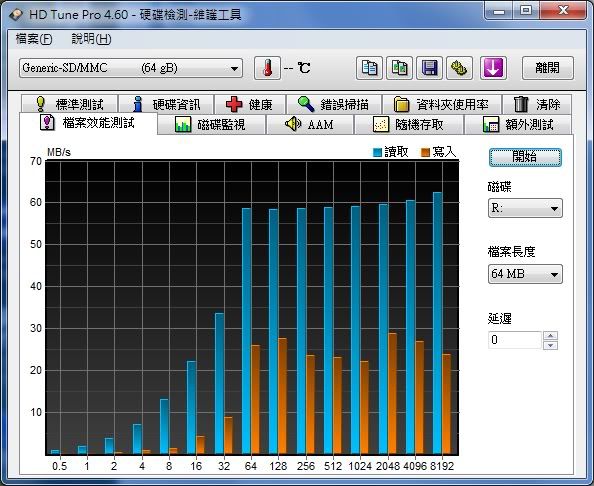Click the copy screenshot to clipboard icon
The width and height of the screenshot is (594, 486).
pyautogui.click(x=399, y=68)
